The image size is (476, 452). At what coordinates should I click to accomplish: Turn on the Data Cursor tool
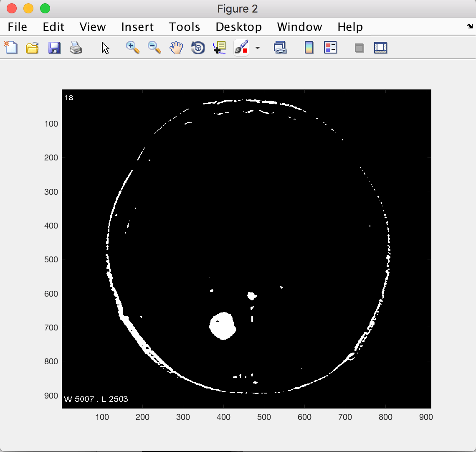pos(219,47)
